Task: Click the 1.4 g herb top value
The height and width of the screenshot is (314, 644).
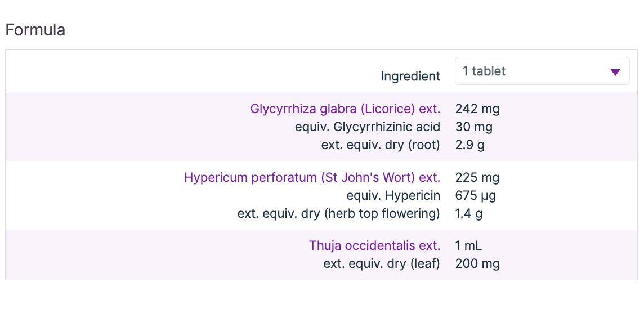Action: [x=468, y=214]
